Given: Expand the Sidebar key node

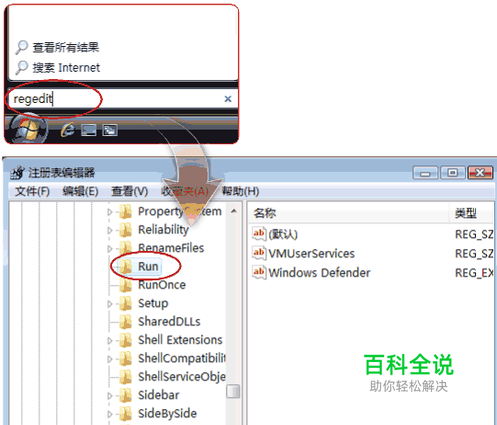Looking at the screenshot, I should (110, 396).
